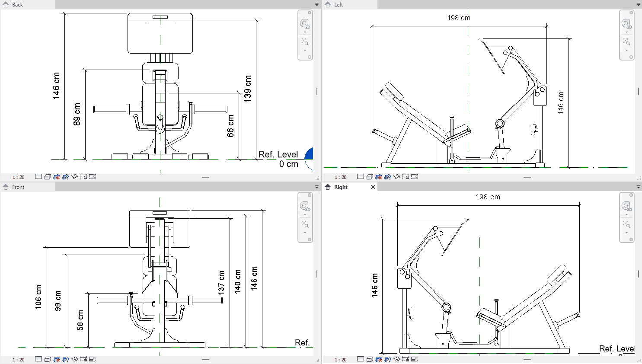642x364 pixels.
Task: Expand zoom options arrow in Right view
Action: tap(626, 233)
